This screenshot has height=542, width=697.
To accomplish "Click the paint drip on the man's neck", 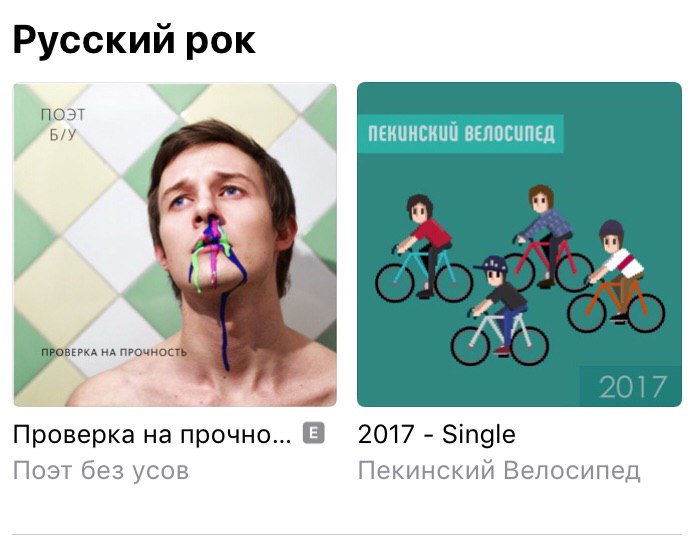I will [225, 331].
